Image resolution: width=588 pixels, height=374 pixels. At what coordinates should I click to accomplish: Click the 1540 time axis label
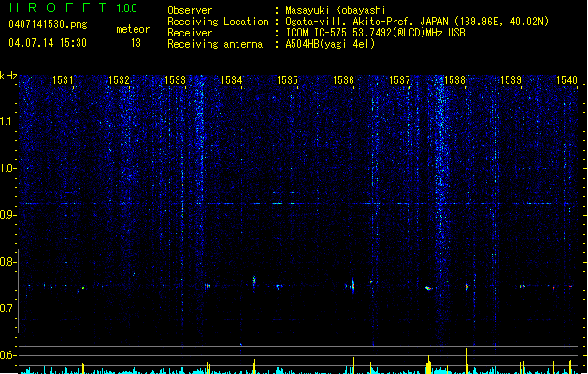(x=567, y=80)
